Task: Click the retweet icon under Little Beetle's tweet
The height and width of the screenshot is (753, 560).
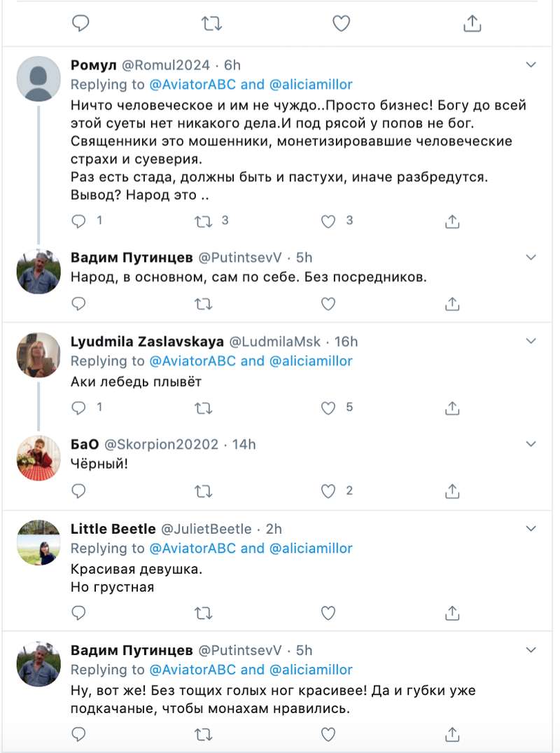Action: [204, 612]
